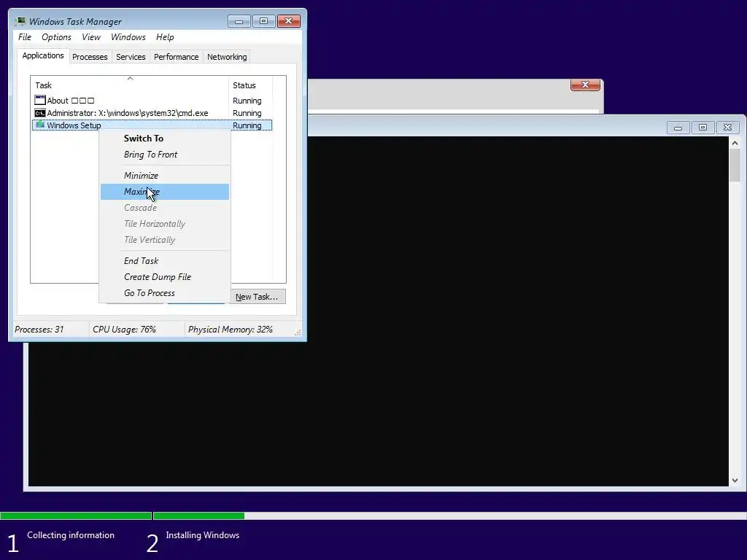Switch to the Networking tab
The height and width of the screenshot is (560, 747).
click(x=227, y=57)
